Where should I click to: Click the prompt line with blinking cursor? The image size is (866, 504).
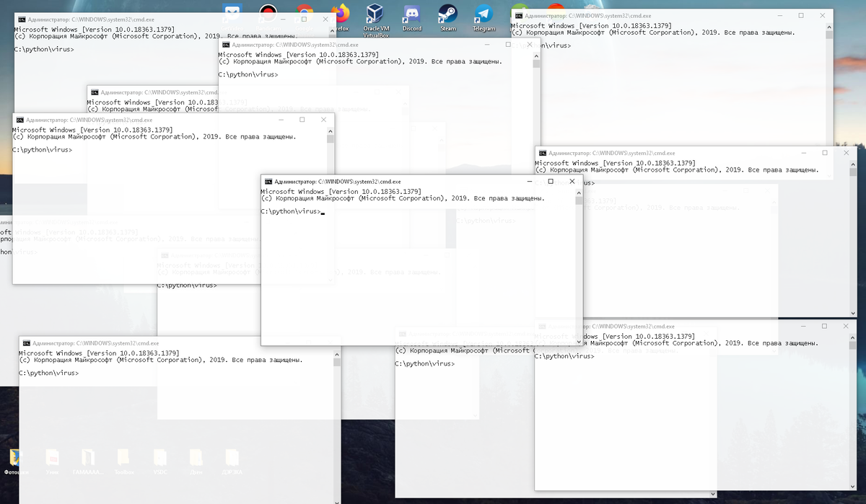pyautogui.click(x=293, y=212)
